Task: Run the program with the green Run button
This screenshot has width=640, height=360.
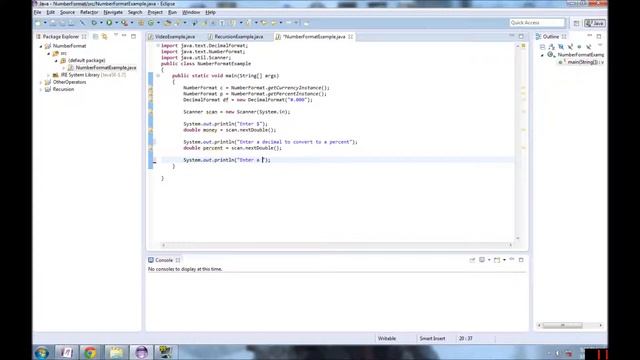Action: [109, 23]
